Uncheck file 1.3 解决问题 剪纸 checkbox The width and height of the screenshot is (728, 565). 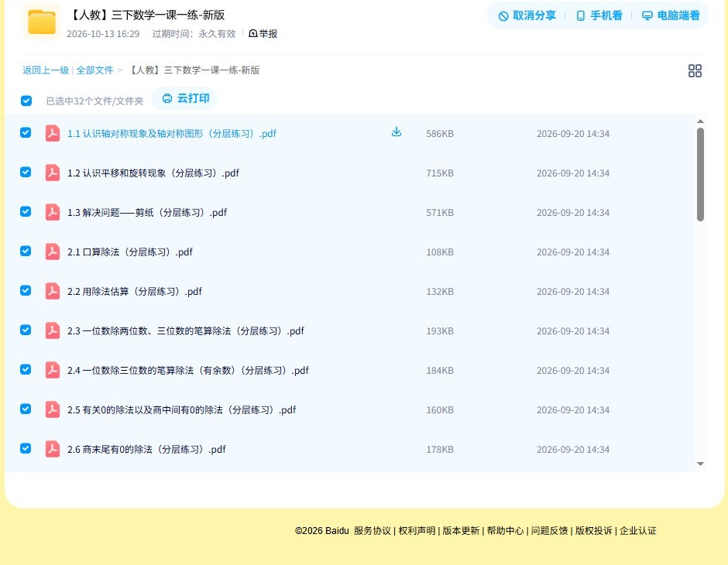pos(26,211)
